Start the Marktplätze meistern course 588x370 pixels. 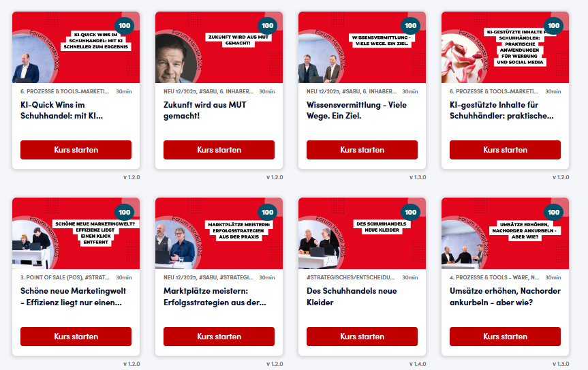[219, 337]
